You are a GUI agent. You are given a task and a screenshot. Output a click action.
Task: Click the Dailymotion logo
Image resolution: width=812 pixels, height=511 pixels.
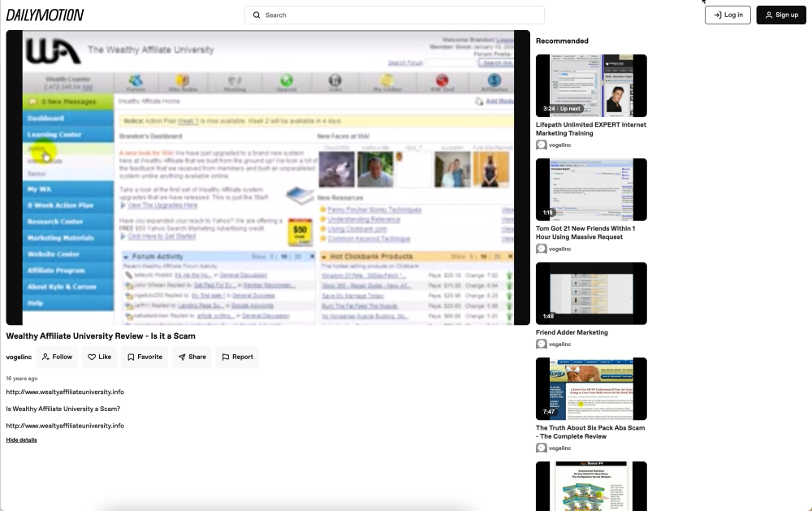(45, 15)
